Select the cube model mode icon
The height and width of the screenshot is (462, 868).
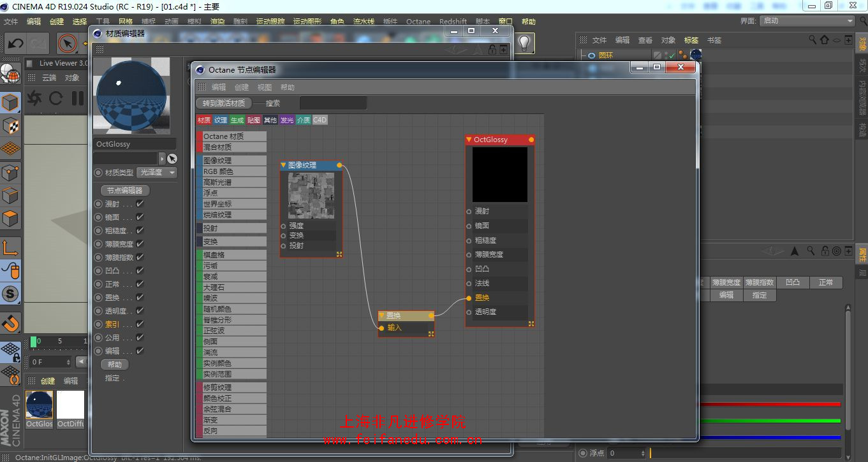coord(10,102)
